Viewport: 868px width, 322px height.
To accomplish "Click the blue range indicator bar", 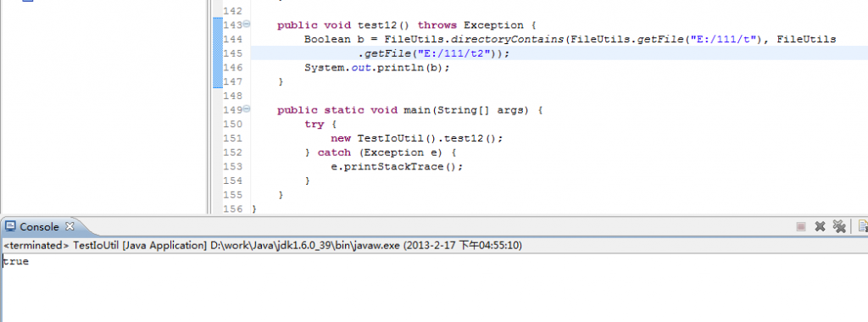I will coord(218,53).
